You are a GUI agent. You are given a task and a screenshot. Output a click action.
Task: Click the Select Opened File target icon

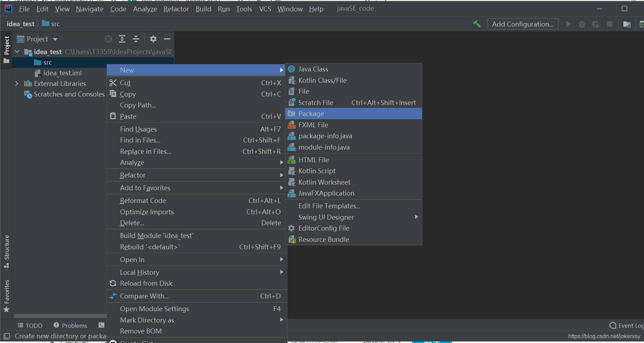click(108, 39)
